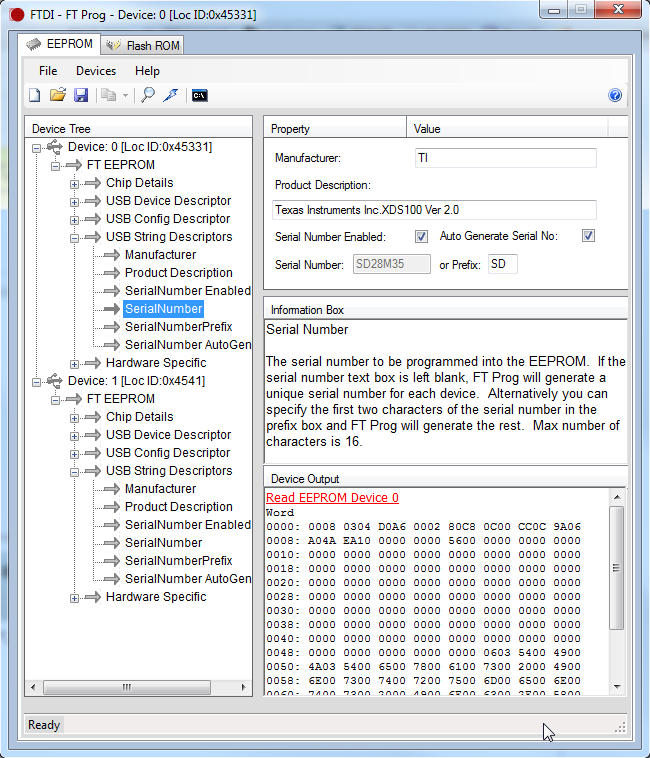Save using the floppy disk icon

(81, 95)
